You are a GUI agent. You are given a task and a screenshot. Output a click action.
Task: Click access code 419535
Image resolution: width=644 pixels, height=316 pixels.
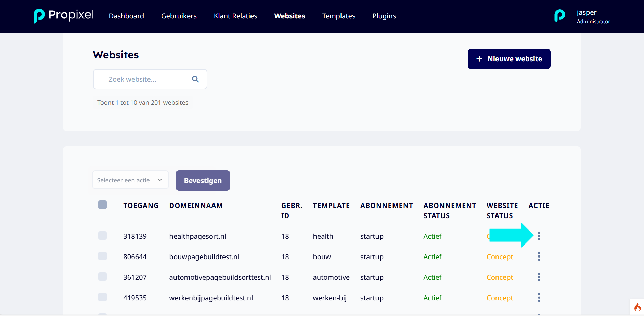click(x=135, y=298)
